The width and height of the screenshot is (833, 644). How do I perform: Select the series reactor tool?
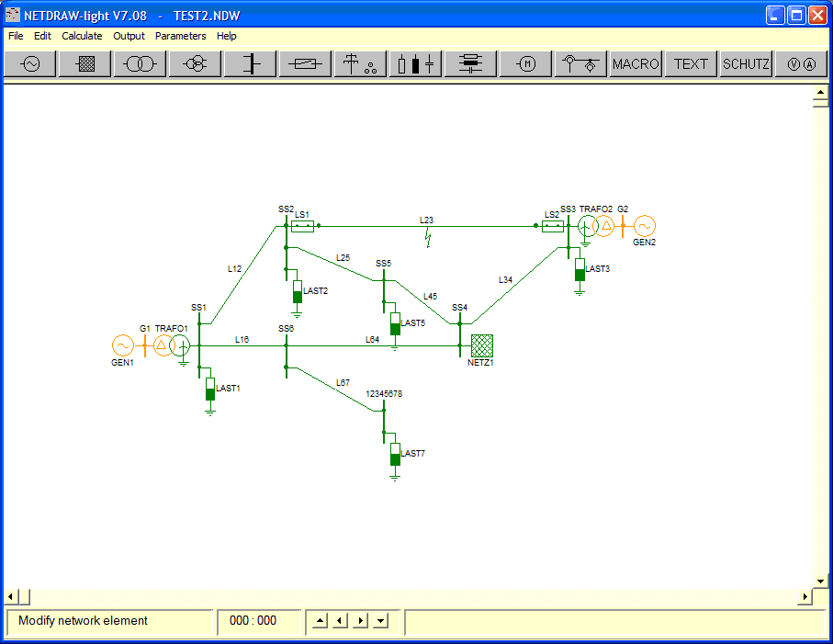point(471,64)
